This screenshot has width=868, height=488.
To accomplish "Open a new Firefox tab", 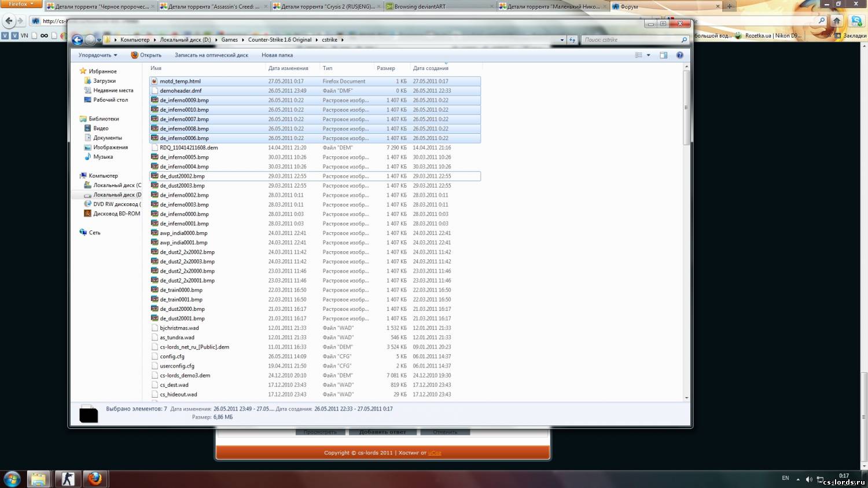I will click(729, 6).
